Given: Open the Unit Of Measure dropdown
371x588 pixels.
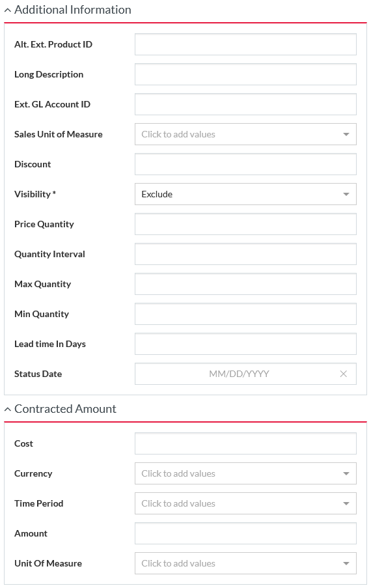Looking at the screenshot, I should (x=245, y=564).
